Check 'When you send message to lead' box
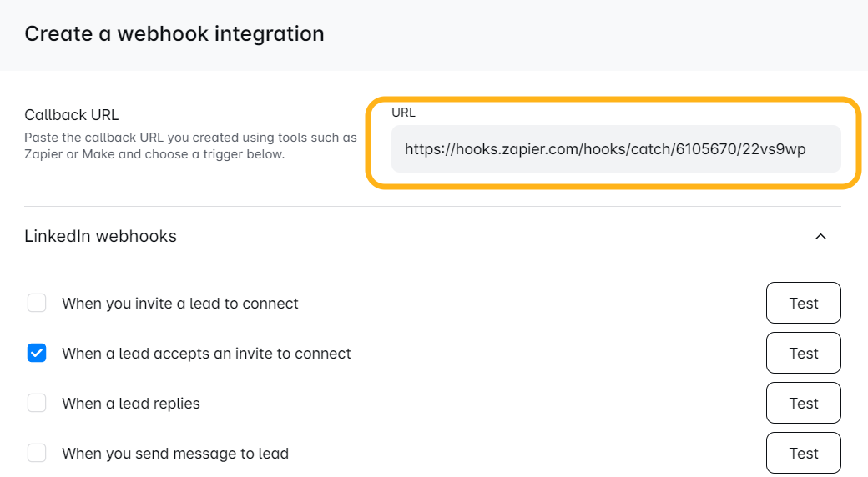 pyautogui.click(x=37, y=453)
